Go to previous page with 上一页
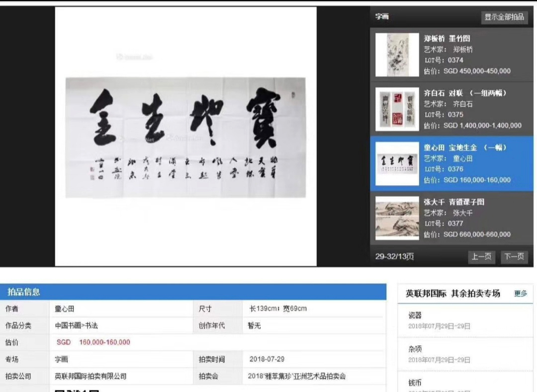537x392 pixels. (x=481, y=256)
